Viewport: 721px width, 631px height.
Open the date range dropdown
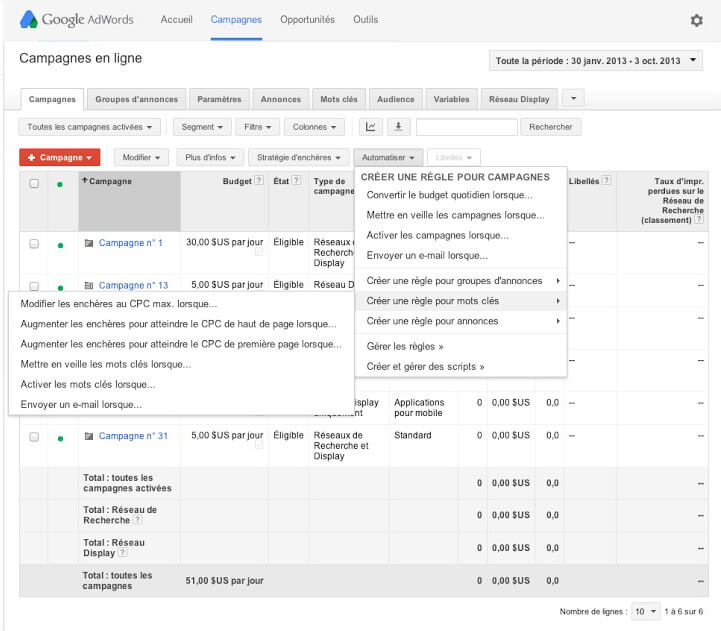[x=595, y=61]
